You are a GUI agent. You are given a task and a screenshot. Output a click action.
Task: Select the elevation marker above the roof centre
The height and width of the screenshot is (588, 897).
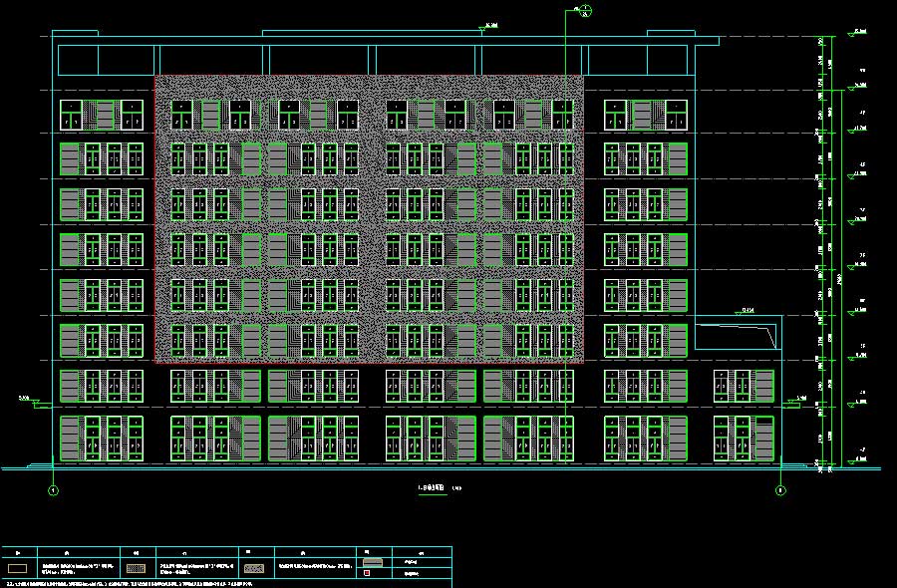click(488, 27)
